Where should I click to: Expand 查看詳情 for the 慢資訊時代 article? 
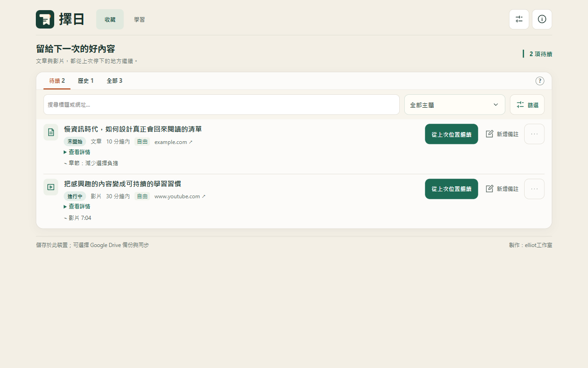point(77,152)
